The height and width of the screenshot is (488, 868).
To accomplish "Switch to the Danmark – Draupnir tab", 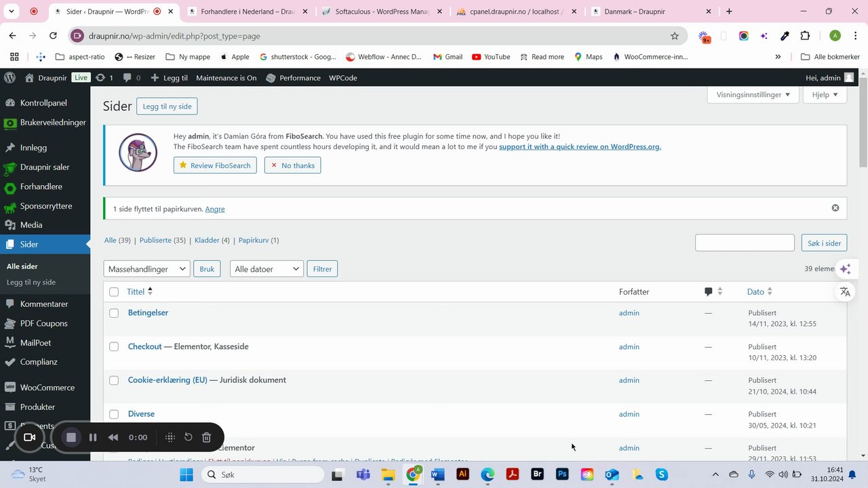I will [652, 12].
